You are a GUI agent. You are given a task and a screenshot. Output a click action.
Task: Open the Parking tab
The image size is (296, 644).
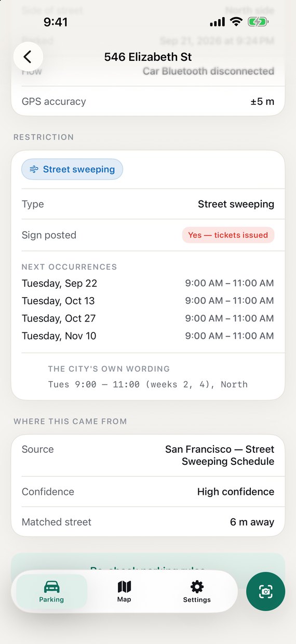click(x=51, y=592)
